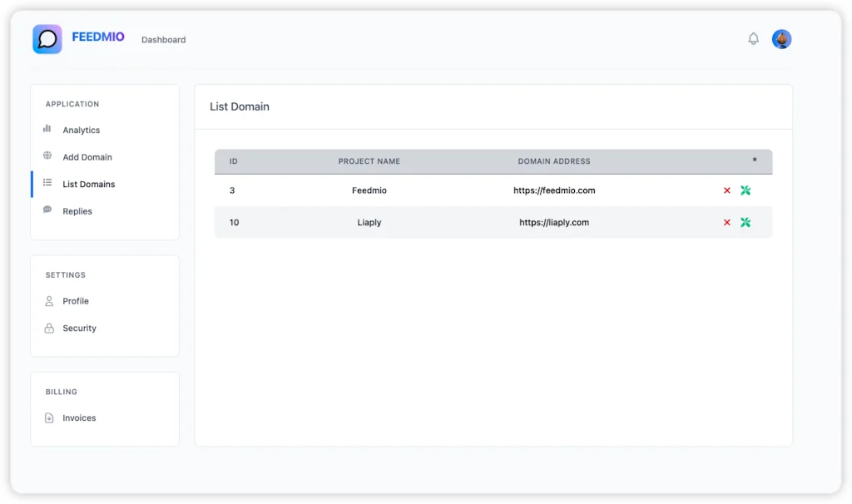Viewport: 852px width, 504px height.
Task: Select the Security lock icon
Action: coord(50,328)
